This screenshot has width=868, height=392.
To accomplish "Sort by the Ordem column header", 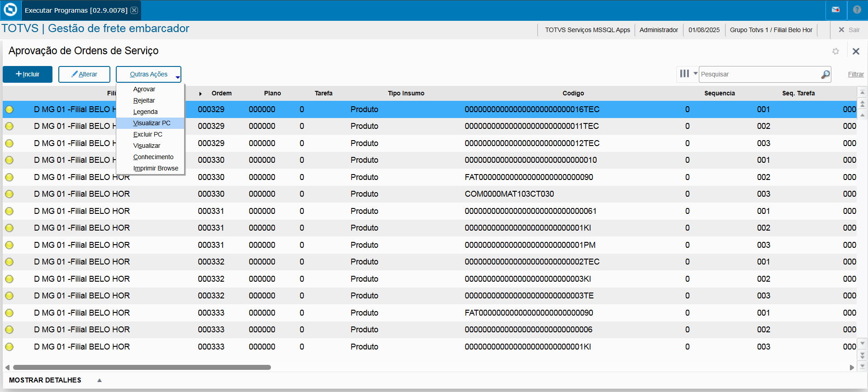I will (x=221, y=93).
